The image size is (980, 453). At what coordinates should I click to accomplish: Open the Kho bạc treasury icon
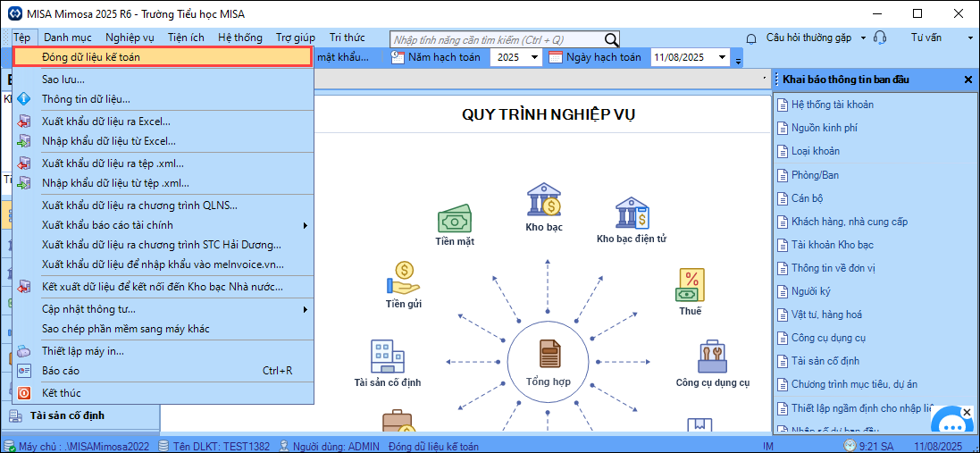543,198
